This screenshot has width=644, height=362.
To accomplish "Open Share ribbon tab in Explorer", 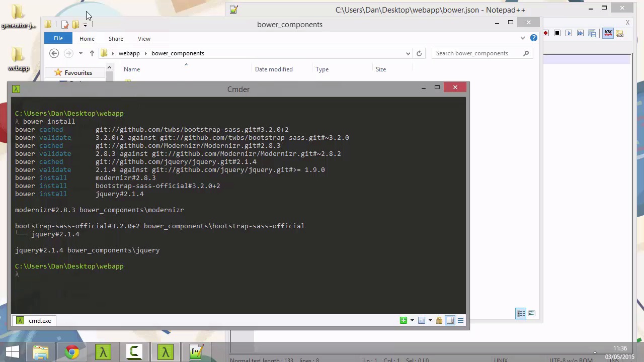I will point(116,39).
